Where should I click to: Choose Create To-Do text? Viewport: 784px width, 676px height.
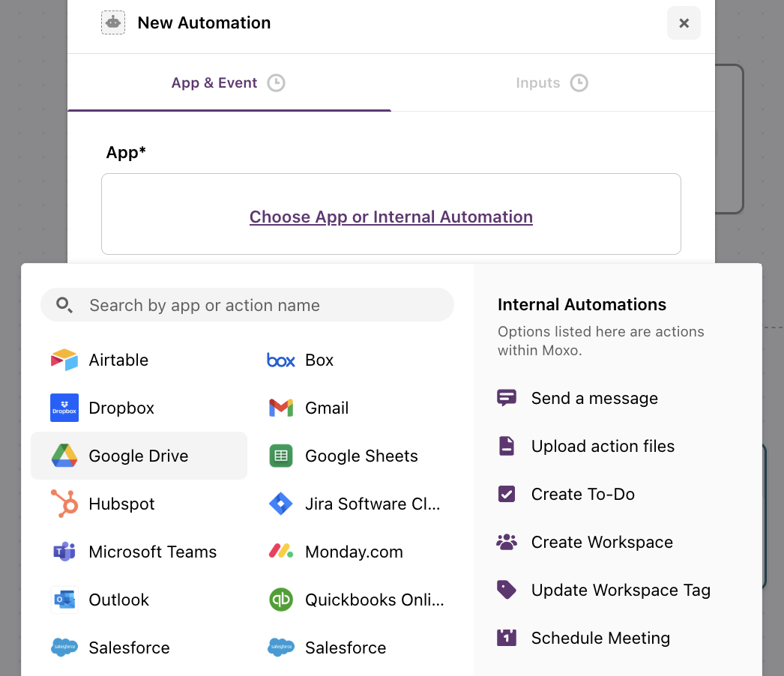click(583, 494)
